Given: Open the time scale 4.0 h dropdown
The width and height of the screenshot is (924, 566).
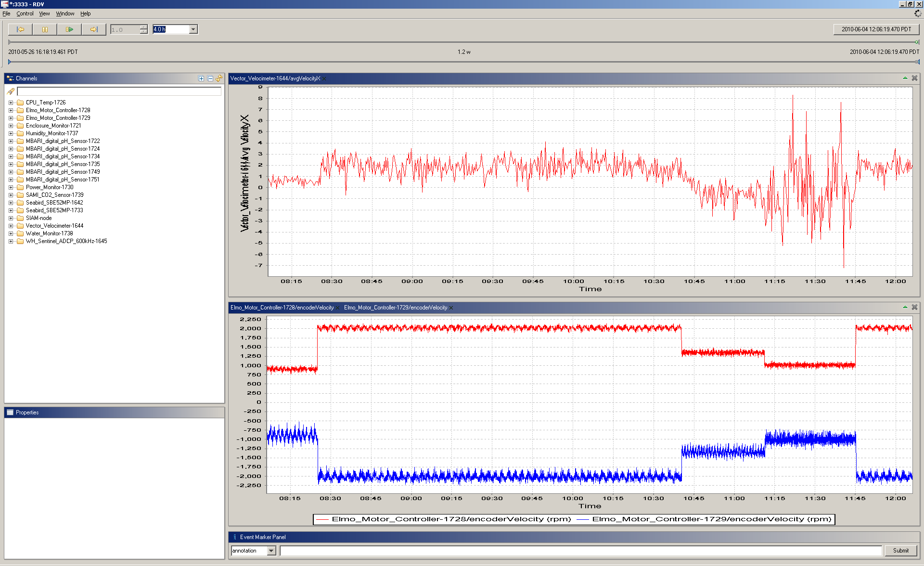Looking at the screenshot, I should (x=193, y=29).
